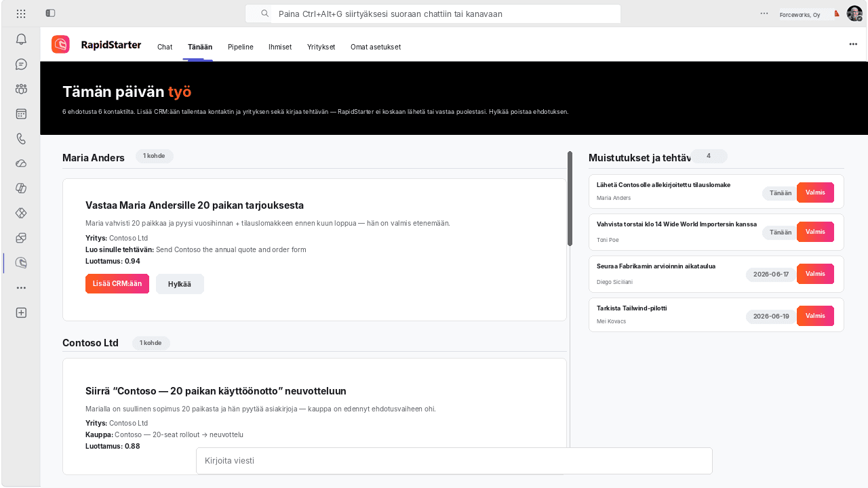The width and height of the screenshot is (868, 488).
Task: Click the Maria Anders group heading
Action: pos(94,158)
